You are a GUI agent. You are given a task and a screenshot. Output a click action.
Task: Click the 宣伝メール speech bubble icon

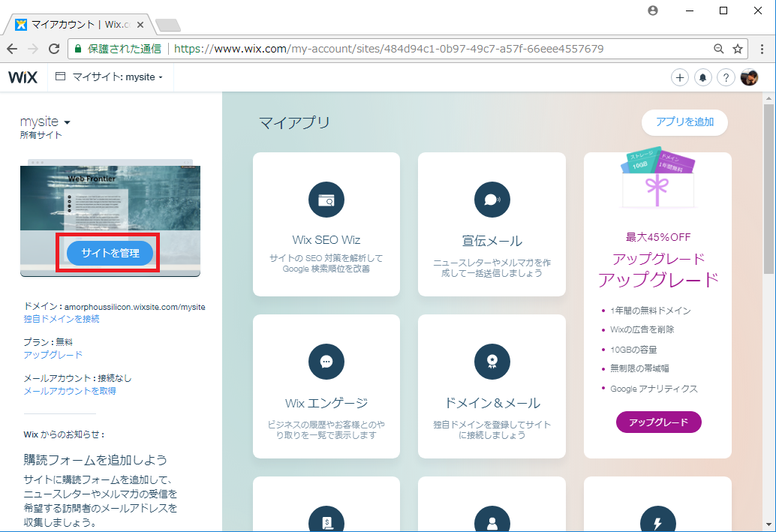pyautogui.click(x=492, y=200)
